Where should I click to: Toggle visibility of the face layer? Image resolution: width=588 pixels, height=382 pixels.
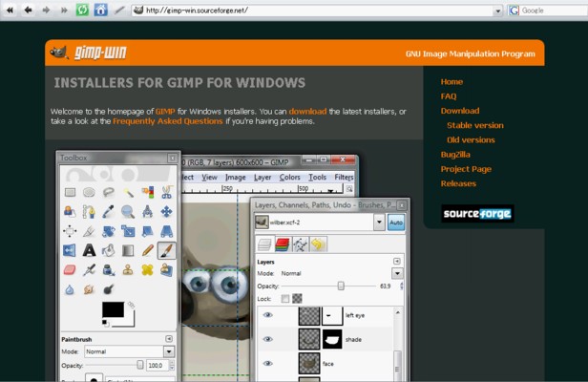pos(267,363)
